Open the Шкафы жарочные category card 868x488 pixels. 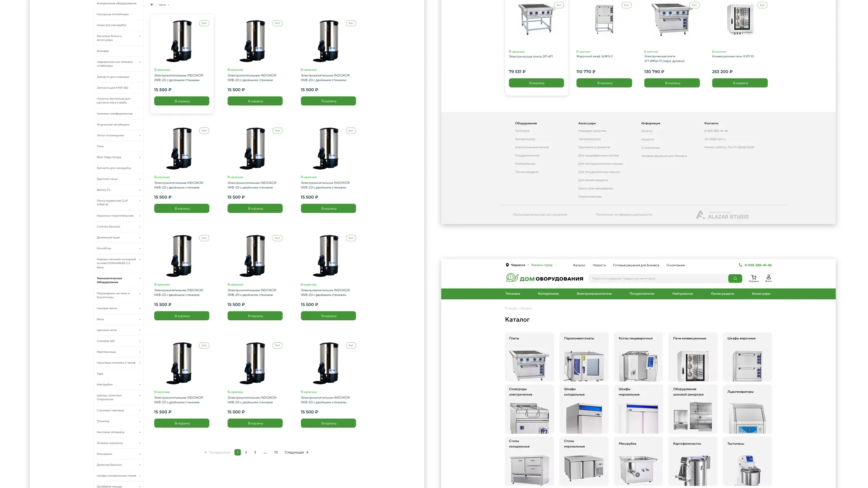coord(747,357)
